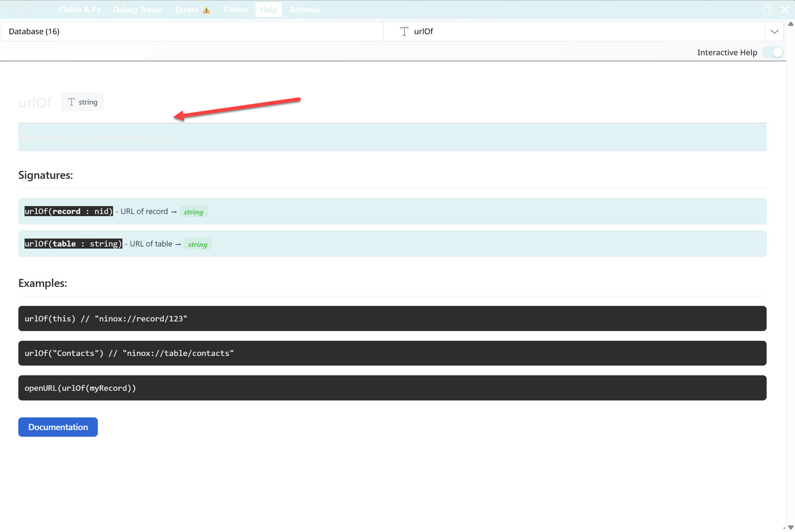Click the Examples: heading
Screen dimensions: 795x532
[x=43, y=283]
